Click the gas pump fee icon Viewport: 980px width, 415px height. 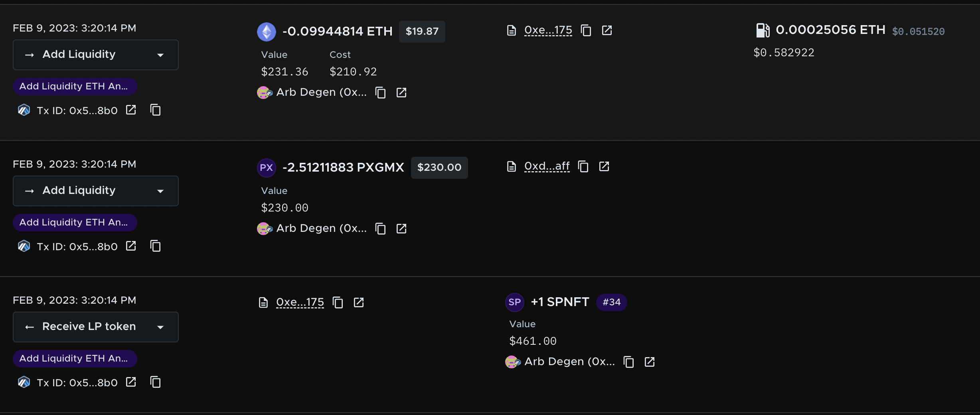[x=763, y=30]
